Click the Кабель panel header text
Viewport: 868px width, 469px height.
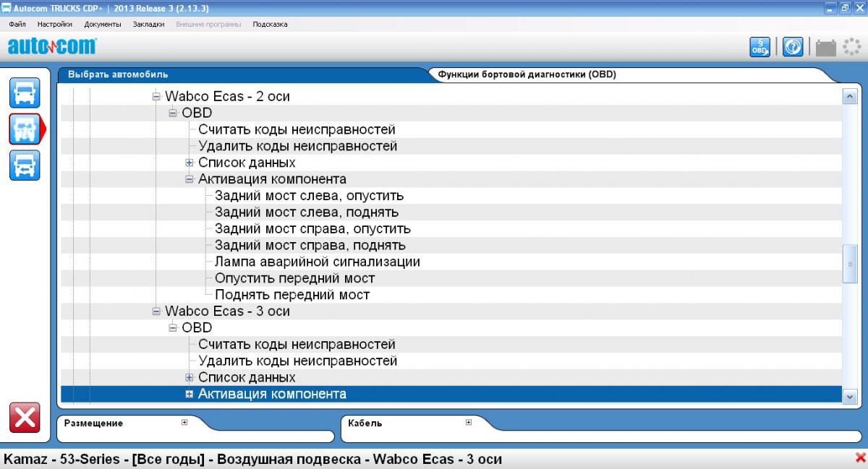365,423
